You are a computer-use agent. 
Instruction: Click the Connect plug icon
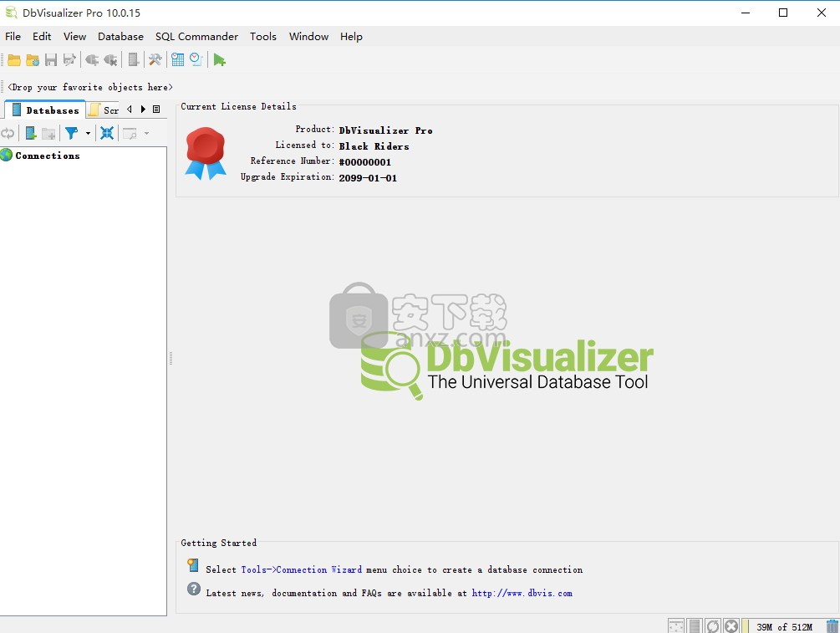(92, 60)
